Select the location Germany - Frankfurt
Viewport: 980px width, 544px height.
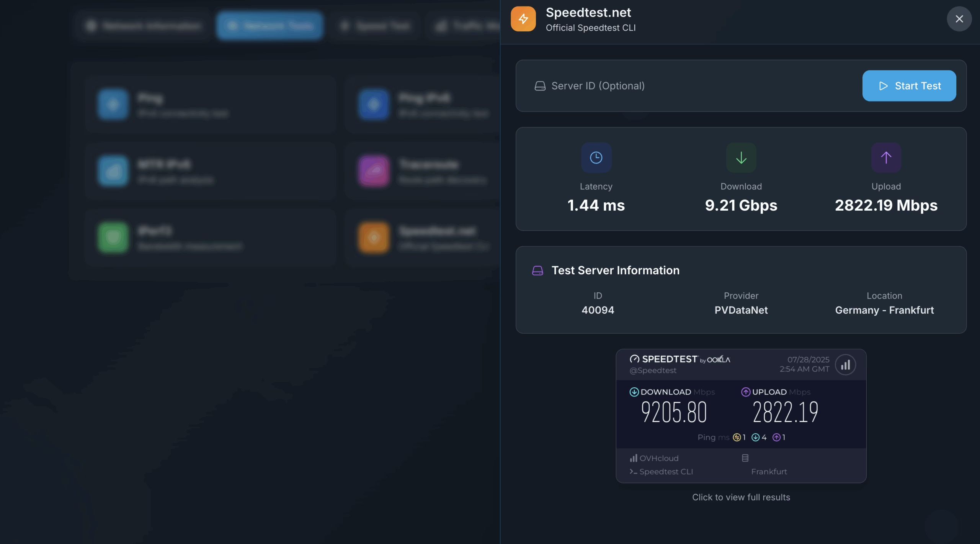click(x=884, y=310)
